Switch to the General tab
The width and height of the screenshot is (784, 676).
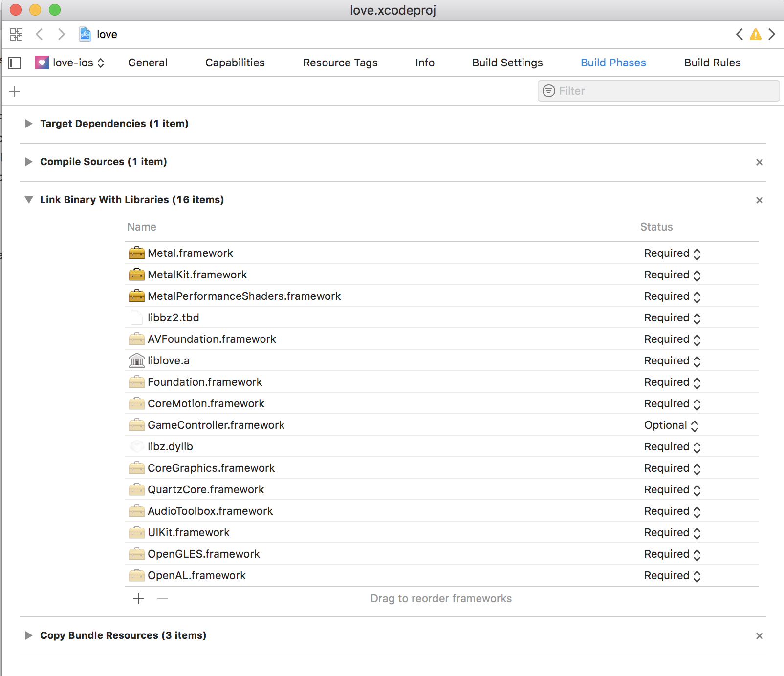pyautogui.click(x=148, y=63)
